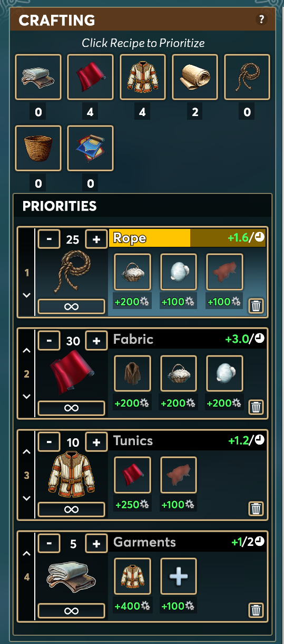This screenshot has width=284, height=644.
Task: Select the Garments recipe icon at top
Action: (38, 77)
